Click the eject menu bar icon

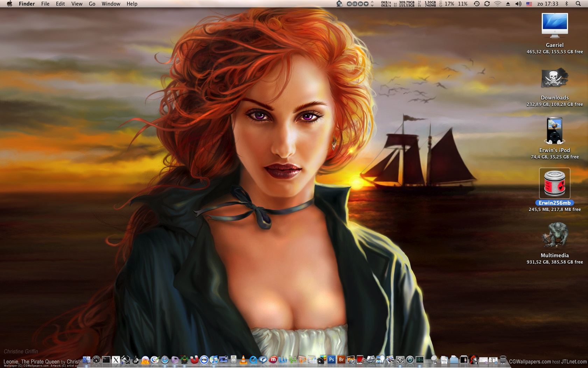click(508, 4)
